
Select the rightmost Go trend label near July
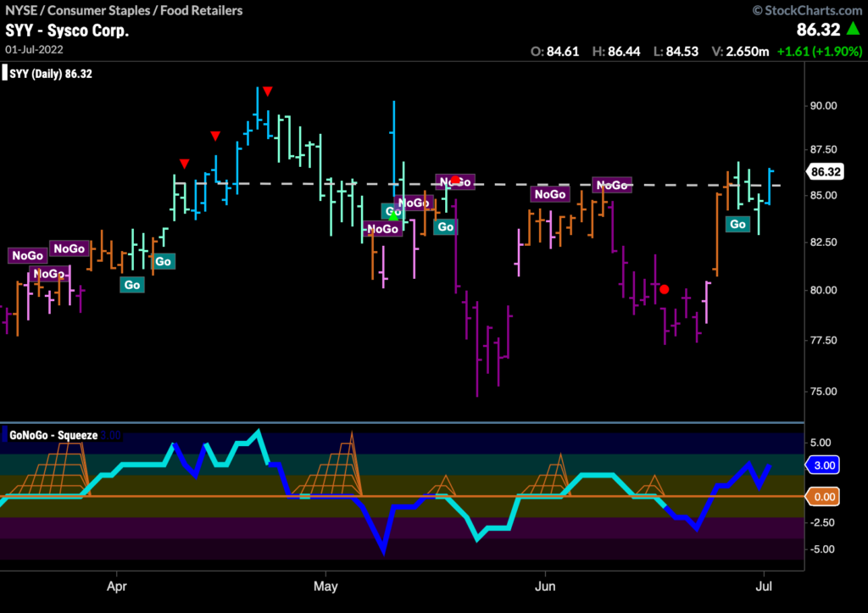737,224
